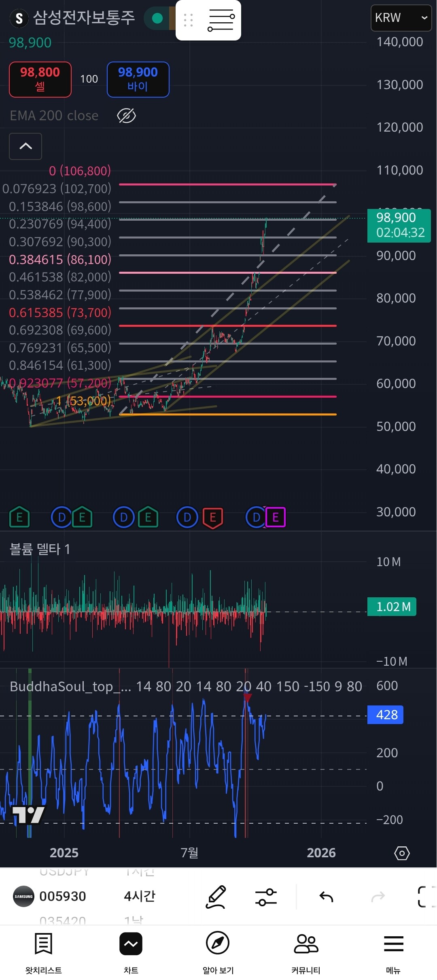Click the first blue dividend D marker

(62, 517)
